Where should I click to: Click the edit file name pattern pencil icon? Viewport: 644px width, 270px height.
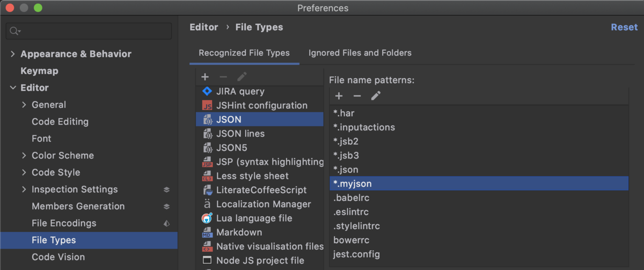coord(376,96)
